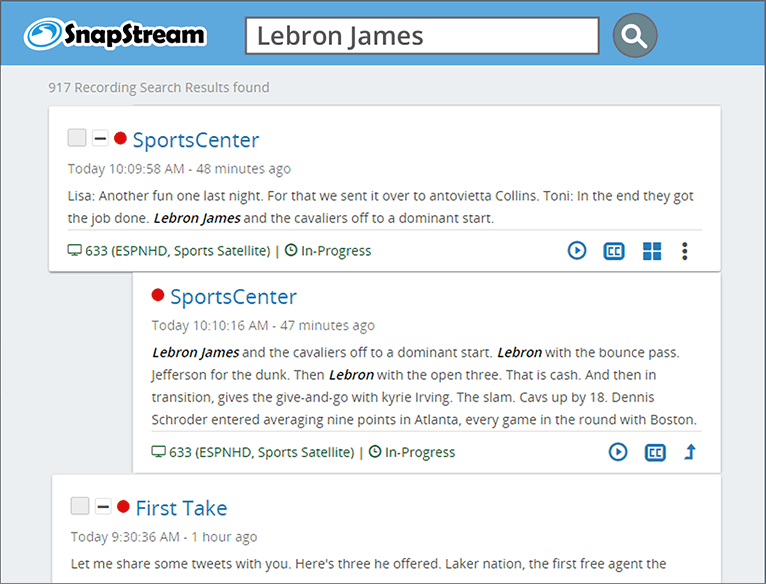Tick the first SportsCenter result checkbox
The height and width of the screenshot is (584, 766).
click(77, 138)
